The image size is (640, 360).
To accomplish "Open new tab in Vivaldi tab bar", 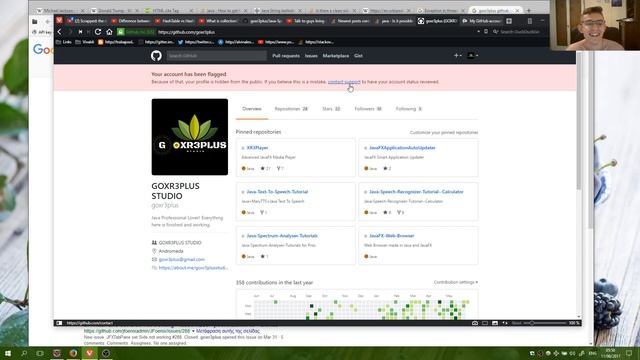I will click(x=509, y=21).
